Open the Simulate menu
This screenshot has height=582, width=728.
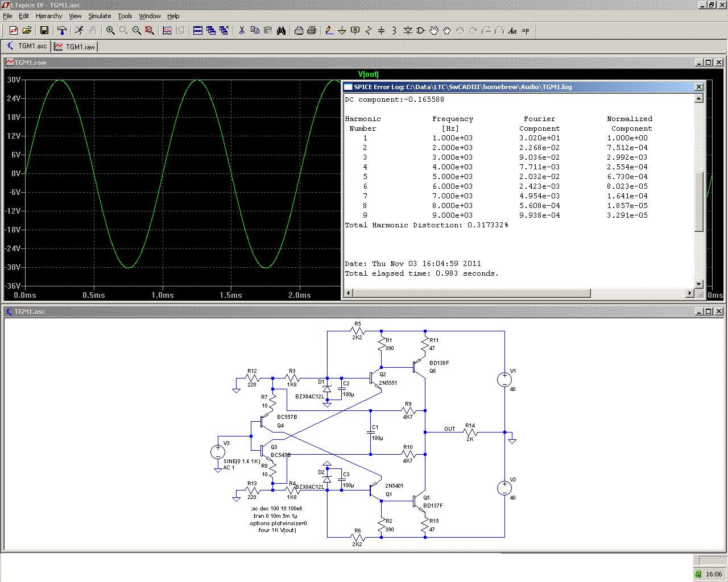point(100,16)
